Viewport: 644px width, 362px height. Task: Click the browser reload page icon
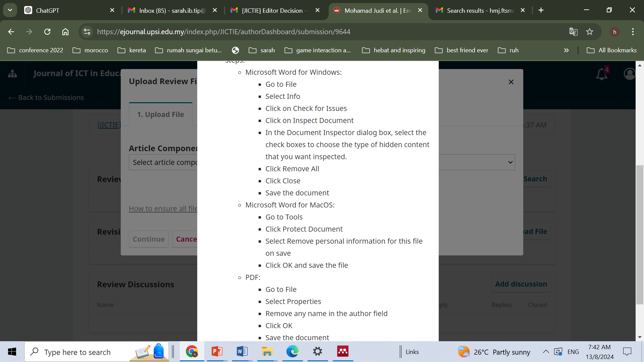click(47, 32)
